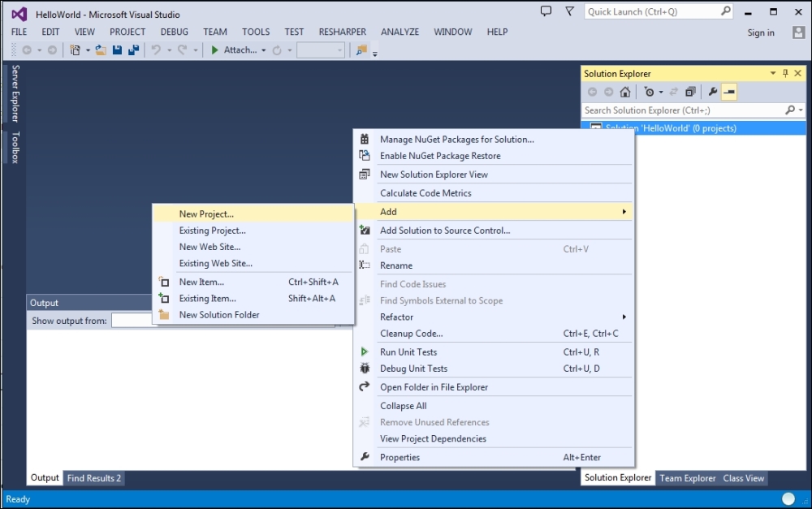
Task: Switch to the Team Explorer tab
Action: tap(687, 478)
